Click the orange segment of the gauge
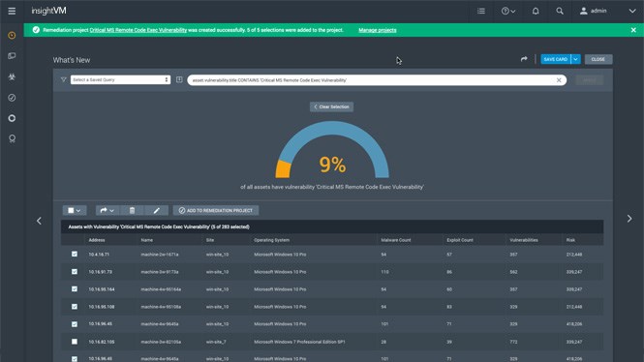This screenshot has width=644, height=362. 283,169
